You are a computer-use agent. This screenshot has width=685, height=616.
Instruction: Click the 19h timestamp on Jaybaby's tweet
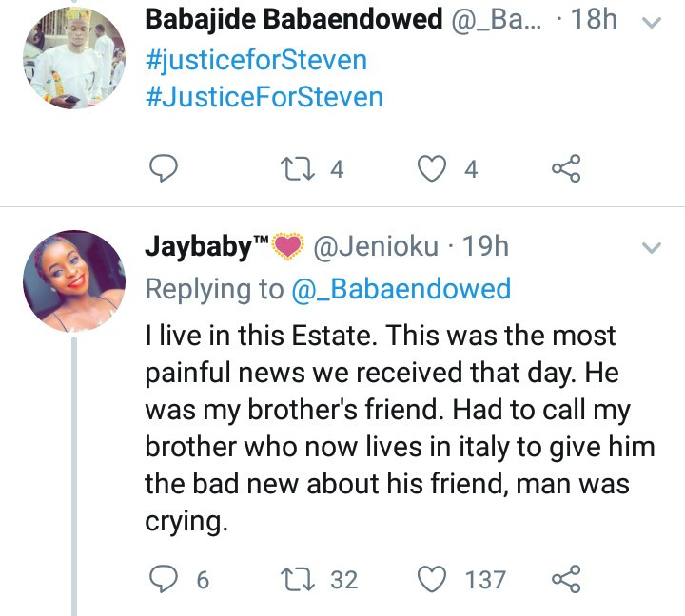[x=485, y=246]
